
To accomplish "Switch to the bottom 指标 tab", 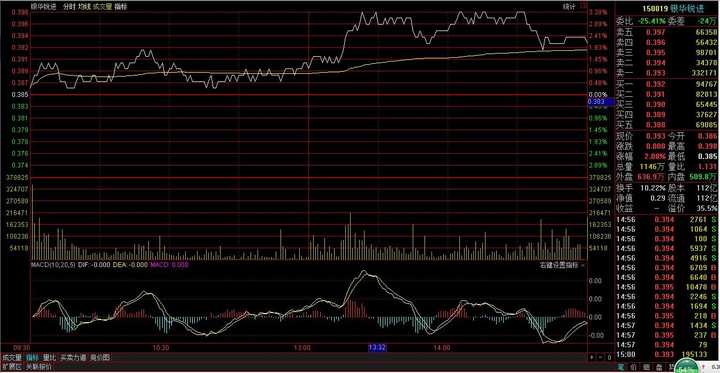I will (32, 357).
